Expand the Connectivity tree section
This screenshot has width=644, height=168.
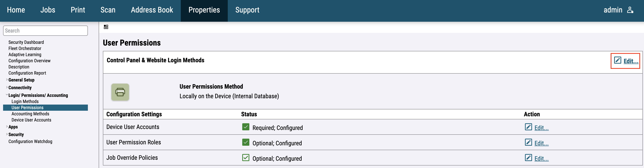[7, 87]
